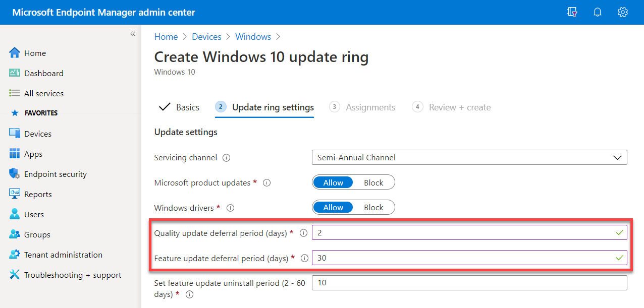Screen dimensions: 644x308
Task: Go to the Basics step tab
Action: (179, 107)
